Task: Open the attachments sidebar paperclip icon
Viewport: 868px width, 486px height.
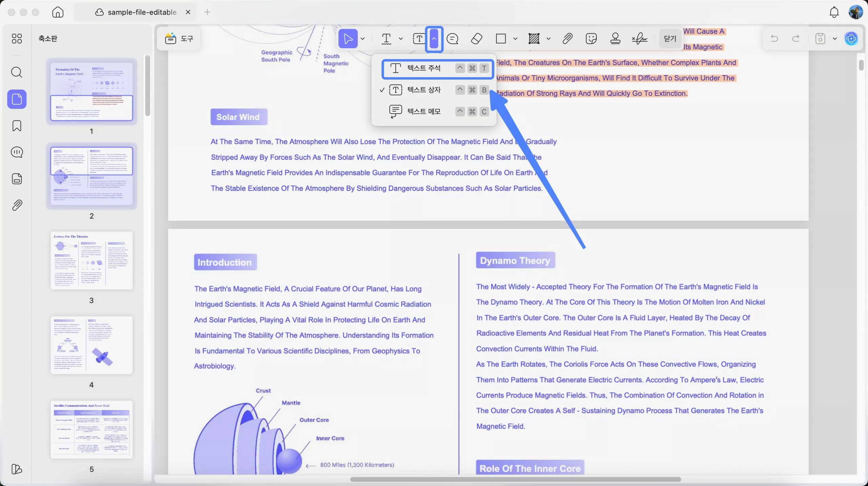Action: click(x=17, y=205)
